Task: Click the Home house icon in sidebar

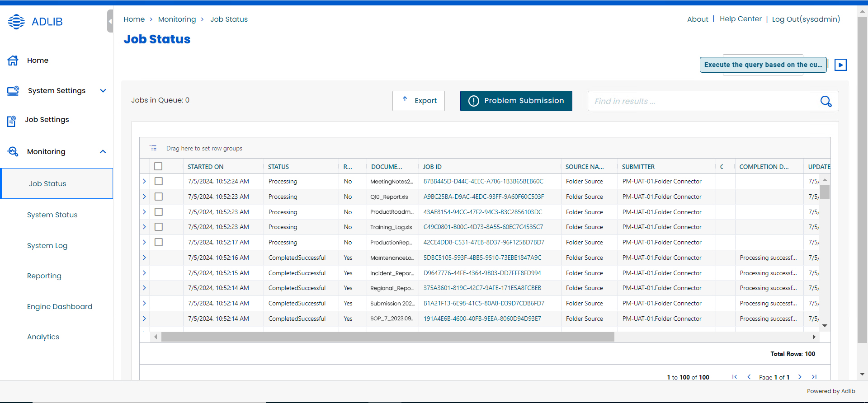Action: [13, 60]
